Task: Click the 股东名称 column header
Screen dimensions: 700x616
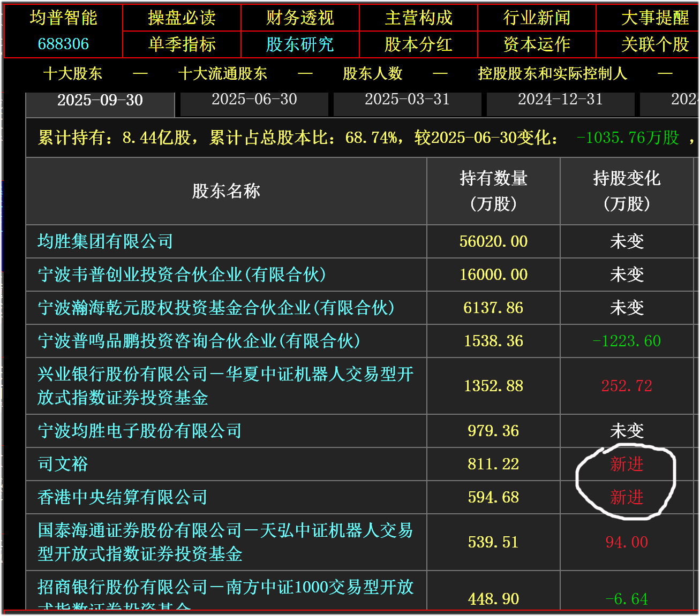Action: pos(226,191)
